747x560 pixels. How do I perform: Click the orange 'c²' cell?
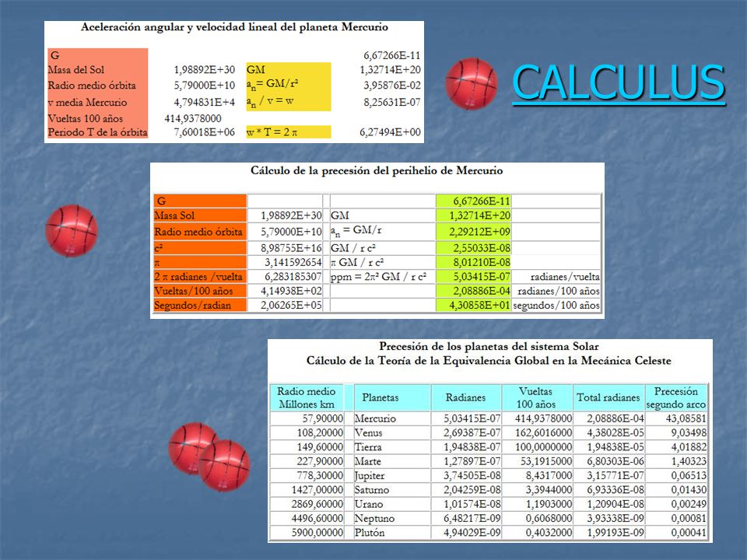point(200,247)
